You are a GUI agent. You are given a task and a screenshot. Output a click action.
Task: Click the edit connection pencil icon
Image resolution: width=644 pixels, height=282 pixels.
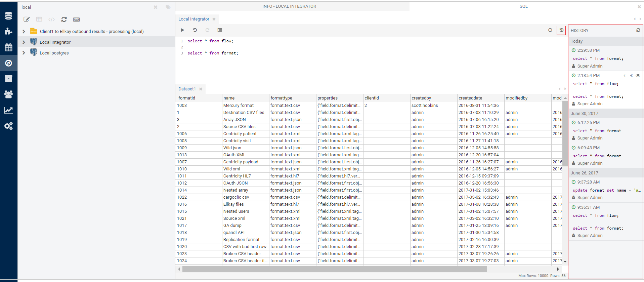pos(27,19)
